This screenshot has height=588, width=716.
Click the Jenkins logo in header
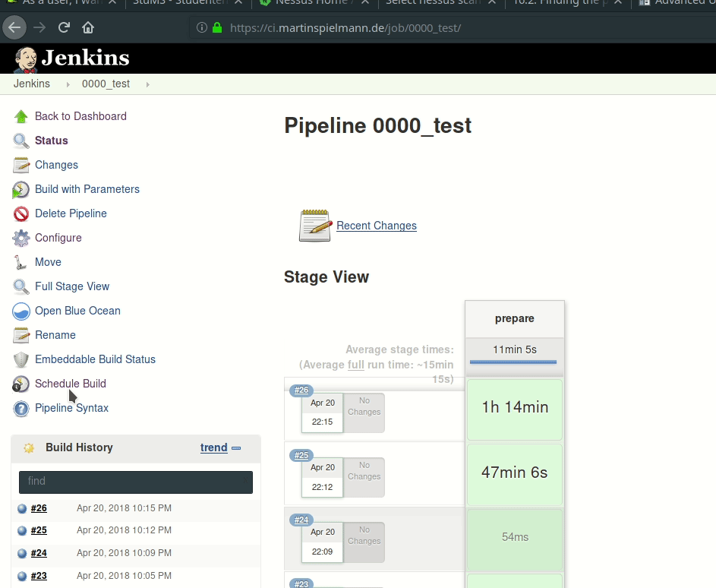[71, 58]
